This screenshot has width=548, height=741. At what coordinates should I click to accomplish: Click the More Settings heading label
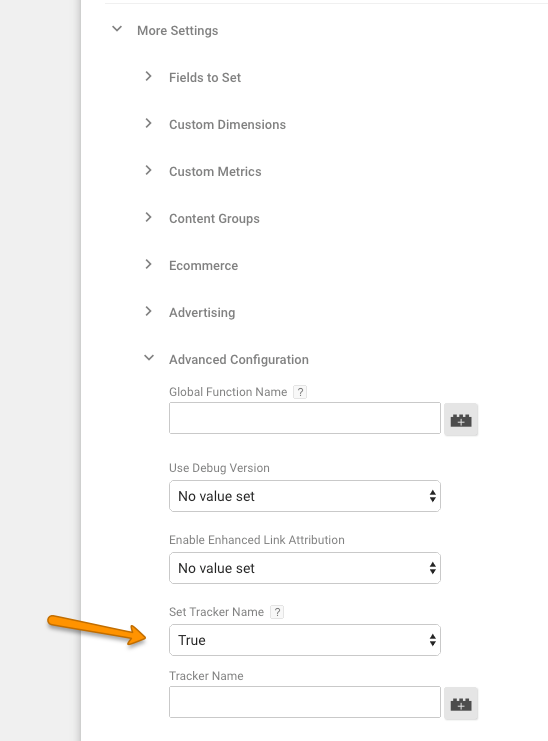178,31
